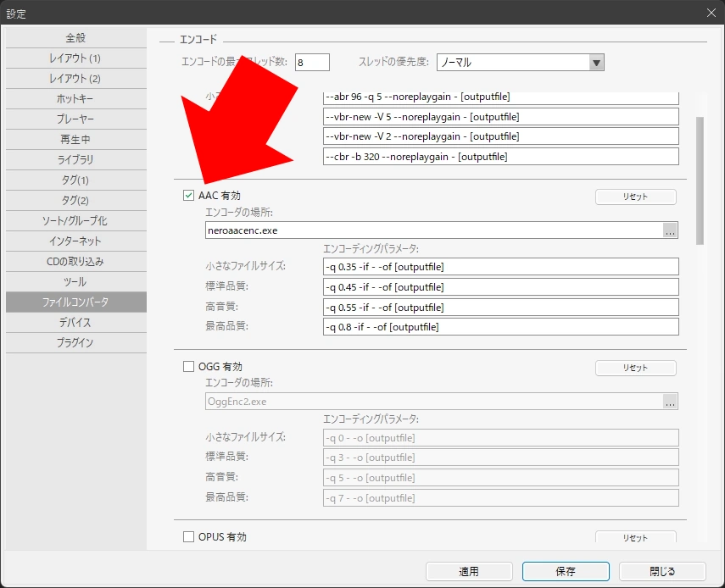
Task: Edit the maximum encoder thread count
Action: (311, 62)
